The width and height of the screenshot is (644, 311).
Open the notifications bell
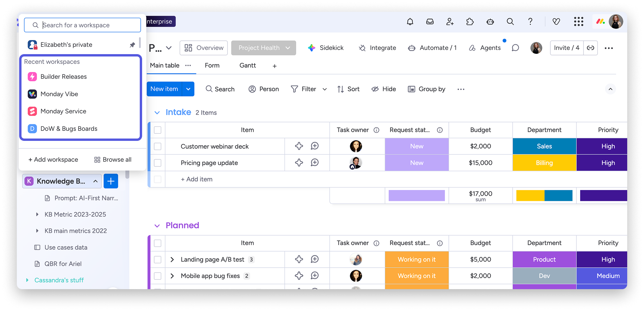click(x=410, y=22)
